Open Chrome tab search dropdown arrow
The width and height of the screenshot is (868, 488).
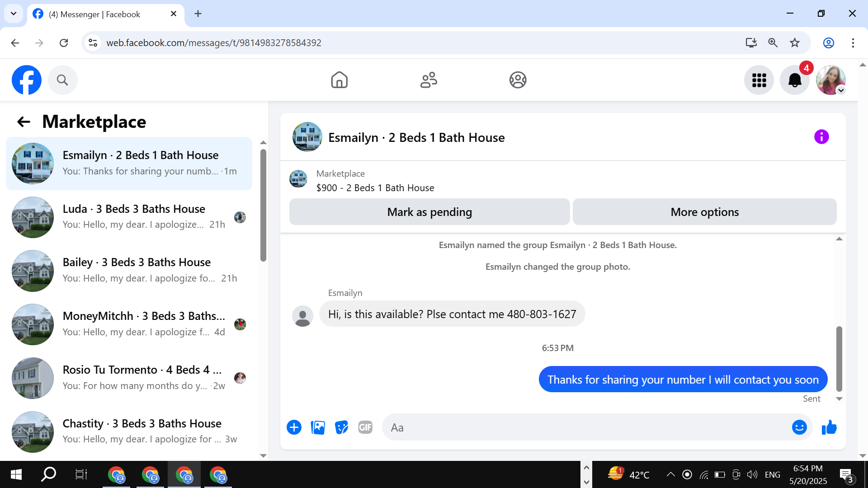[14, 14]
